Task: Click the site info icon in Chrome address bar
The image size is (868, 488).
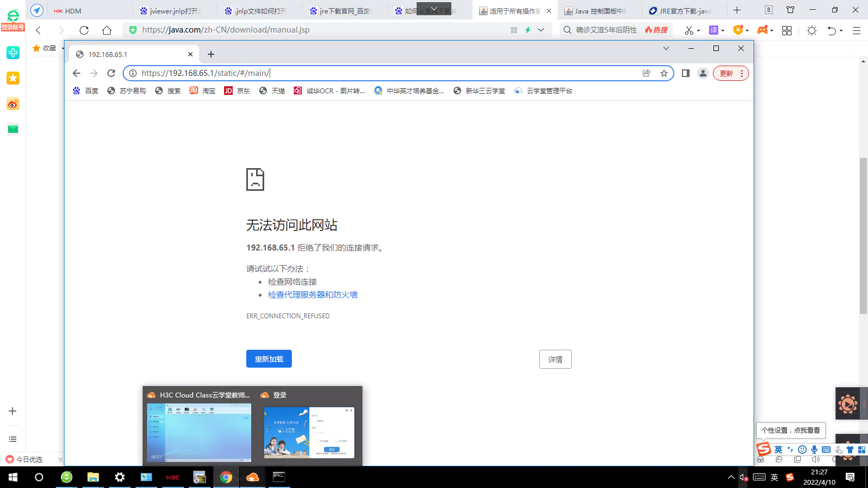Action: [x=132, y=73]
